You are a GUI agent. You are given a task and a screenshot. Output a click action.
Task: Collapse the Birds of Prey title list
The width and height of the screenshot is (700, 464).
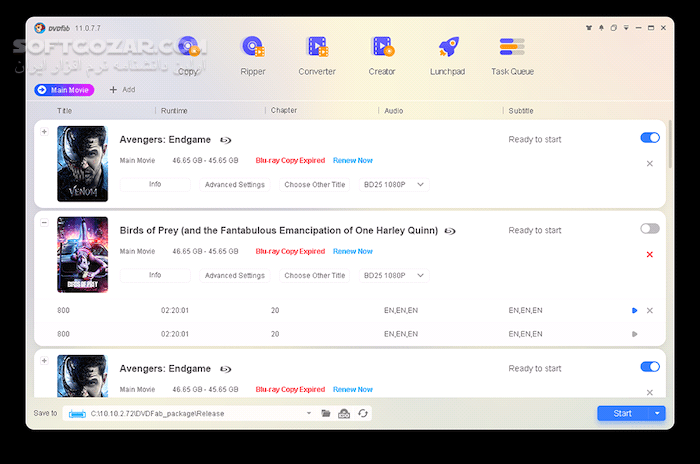tap(44, 222)
